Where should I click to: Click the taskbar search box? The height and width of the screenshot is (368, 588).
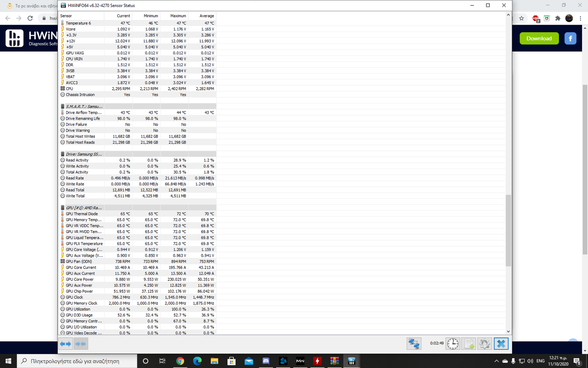point(77,361)
